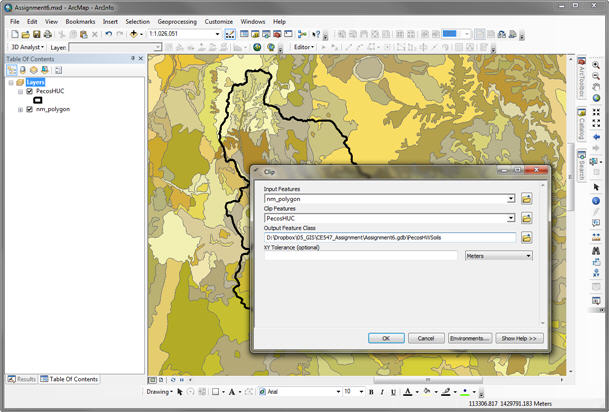609x412 pixels.
Task: Select the Select Elements arrow in Drawing toolbar
Action: pyautogui.click(x=180, y=392)
